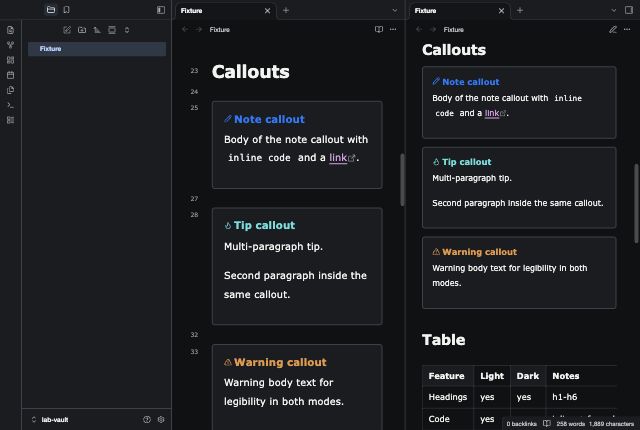Click the 1,889 characters status bar count
The width and height of the screenshot is (640, 430).
611,424
